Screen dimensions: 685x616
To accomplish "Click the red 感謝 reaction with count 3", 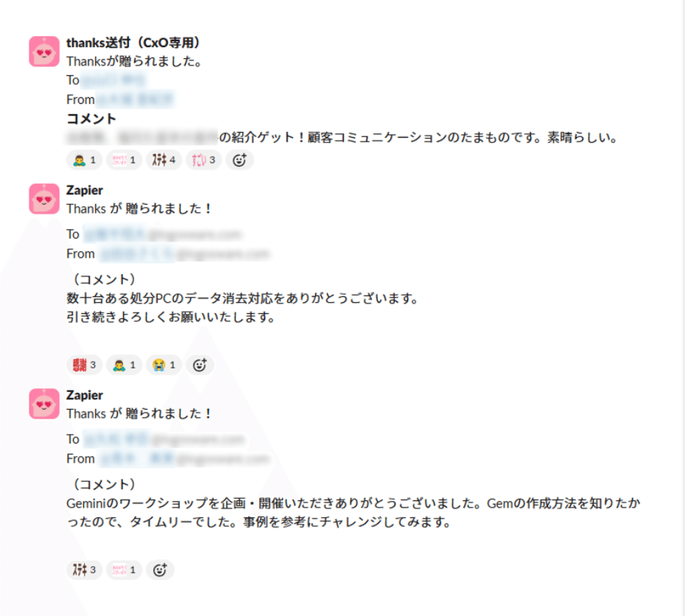I will click(84, 365).
